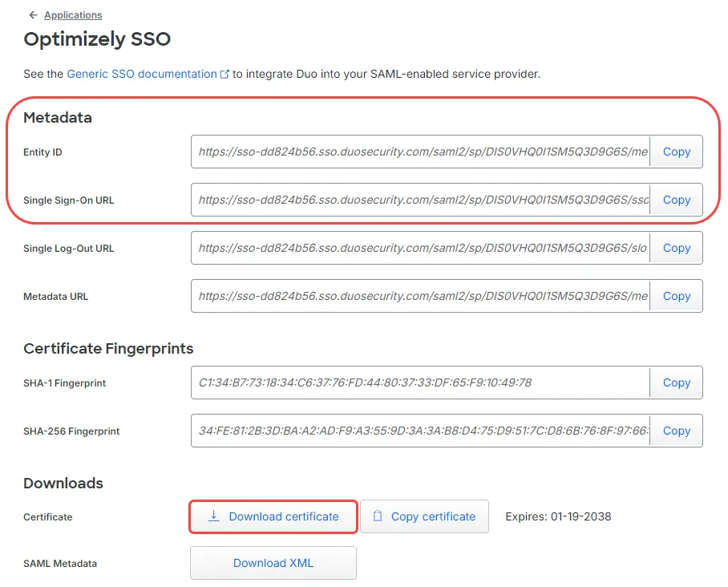Screen dimensions: 728x587
Task: Click the SHA-1 Fingerprint value field
Action: [x=420, y=383]
